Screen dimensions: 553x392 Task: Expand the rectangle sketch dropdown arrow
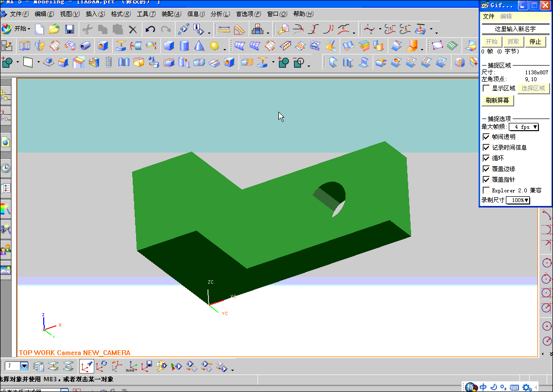[x=38, y=62]
